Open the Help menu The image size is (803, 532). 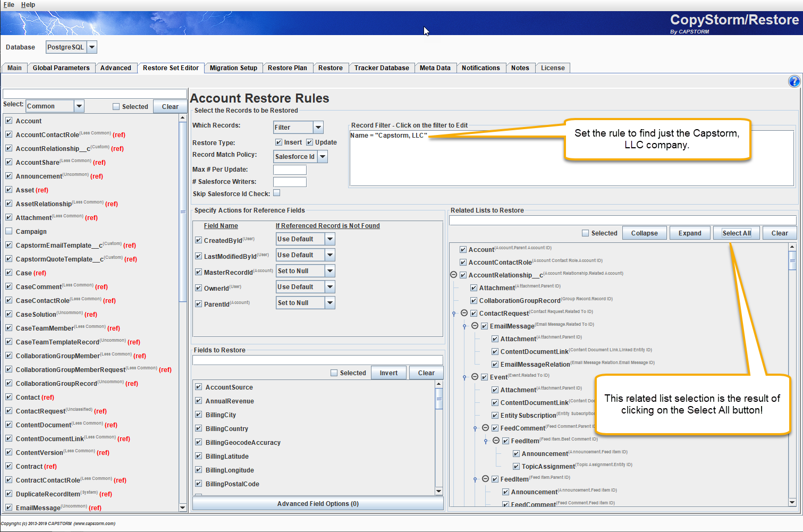(28, 5)
